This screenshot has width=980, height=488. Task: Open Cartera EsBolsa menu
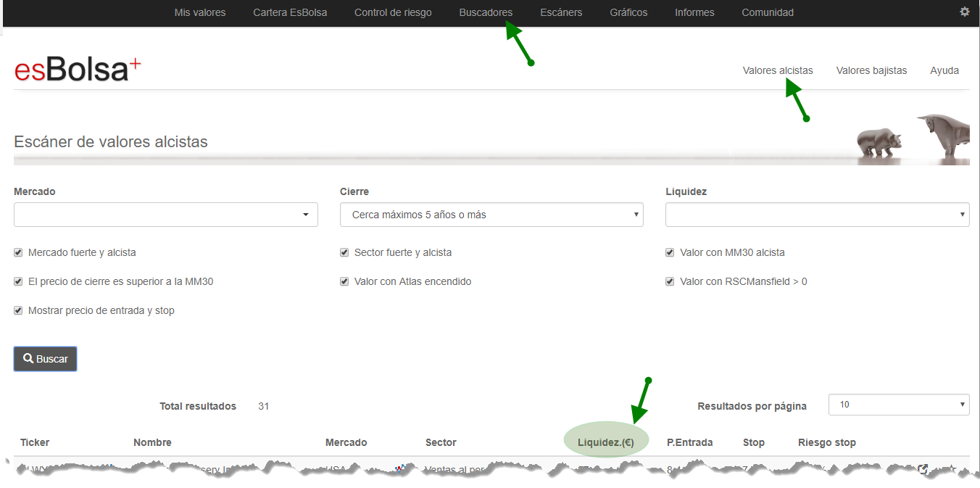click(290, 12)
